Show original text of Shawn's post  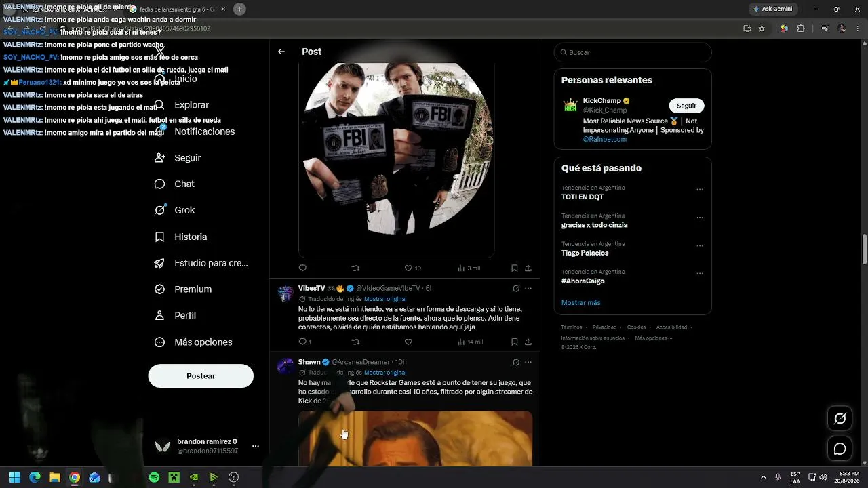pos(385,373)
